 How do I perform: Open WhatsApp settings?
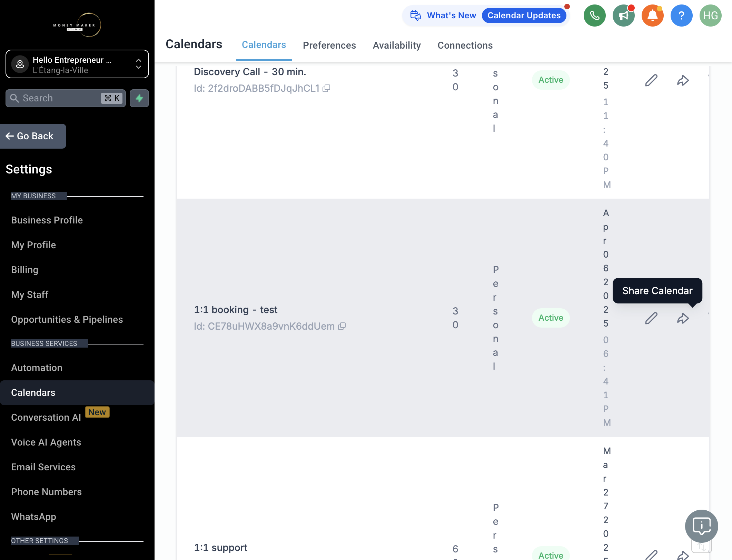pos(33,517)
